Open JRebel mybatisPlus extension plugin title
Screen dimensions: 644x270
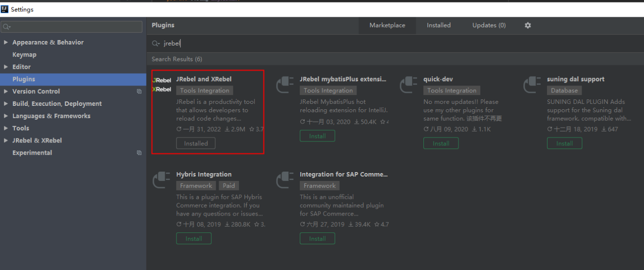pos(343,79)
